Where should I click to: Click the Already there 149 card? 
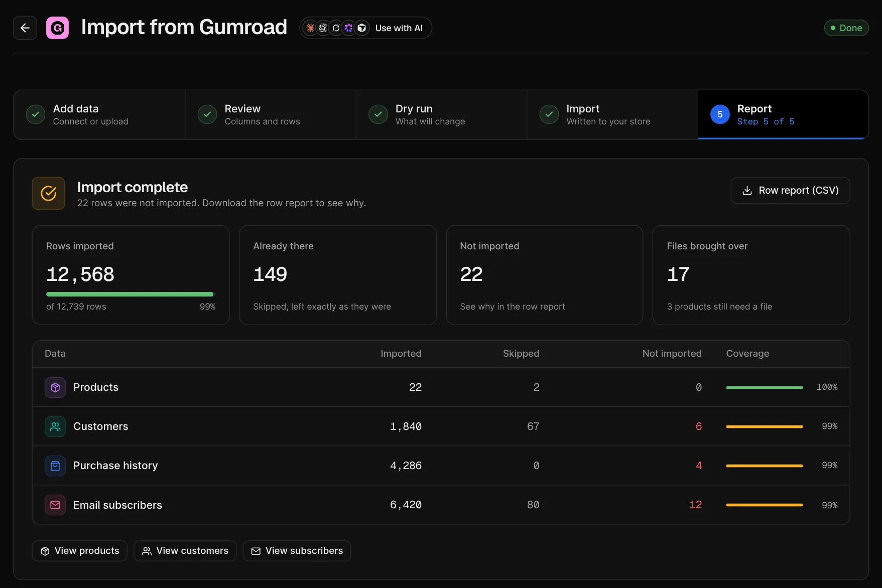337,275
